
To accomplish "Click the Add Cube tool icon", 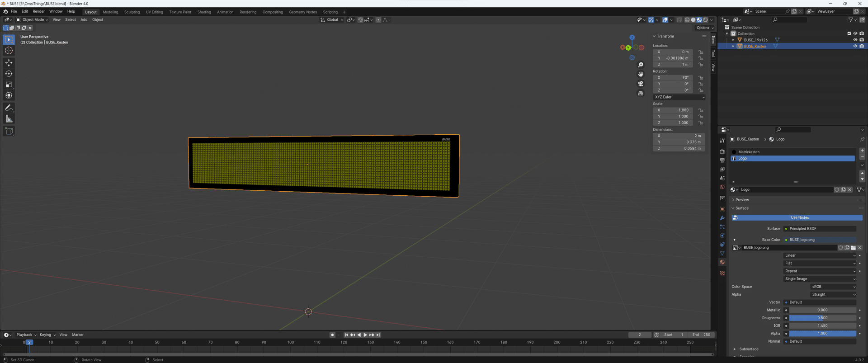I will (x=9, y=131).
